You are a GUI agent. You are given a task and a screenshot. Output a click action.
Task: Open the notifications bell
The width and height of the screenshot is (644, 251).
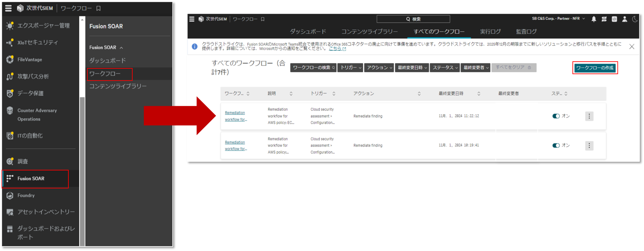pyautogui.click(x=594, y=19)
